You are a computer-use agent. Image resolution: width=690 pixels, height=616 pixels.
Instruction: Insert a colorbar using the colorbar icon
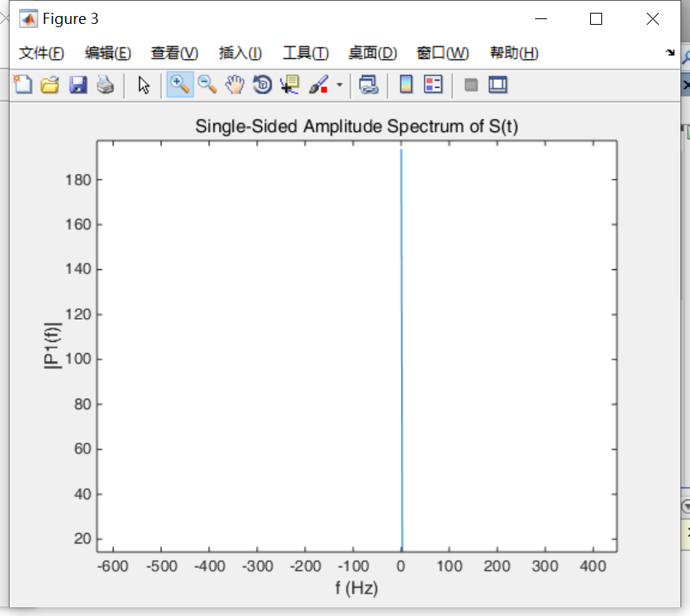406,85
